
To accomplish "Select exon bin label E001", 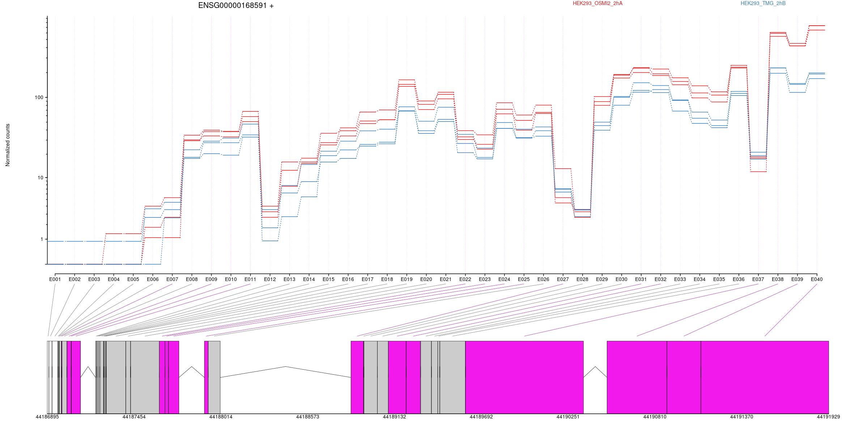I will coord(55,279).
